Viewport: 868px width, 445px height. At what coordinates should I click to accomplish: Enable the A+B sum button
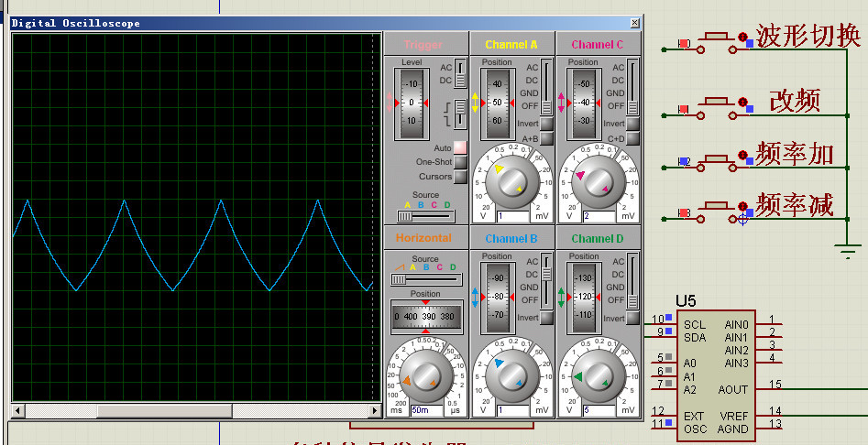pyautogui.click(x=546, y=138)
